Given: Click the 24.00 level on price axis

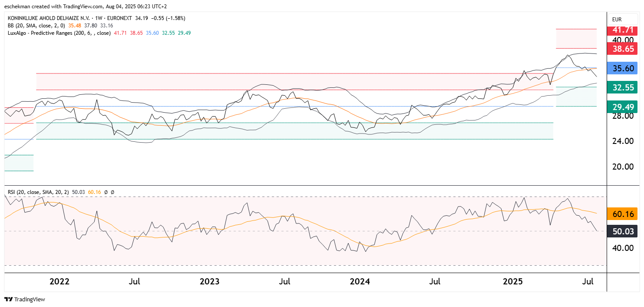Looking at the screenshot, I should 623,141.
